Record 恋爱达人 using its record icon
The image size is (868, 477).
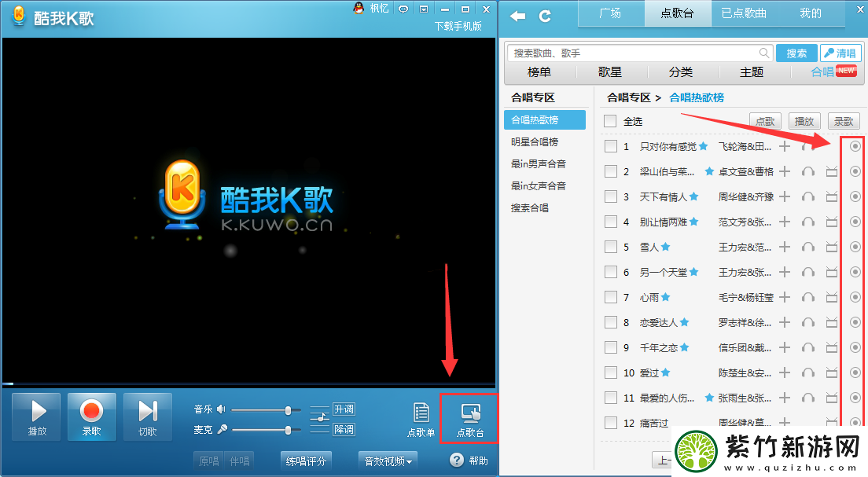coord(855,322)
